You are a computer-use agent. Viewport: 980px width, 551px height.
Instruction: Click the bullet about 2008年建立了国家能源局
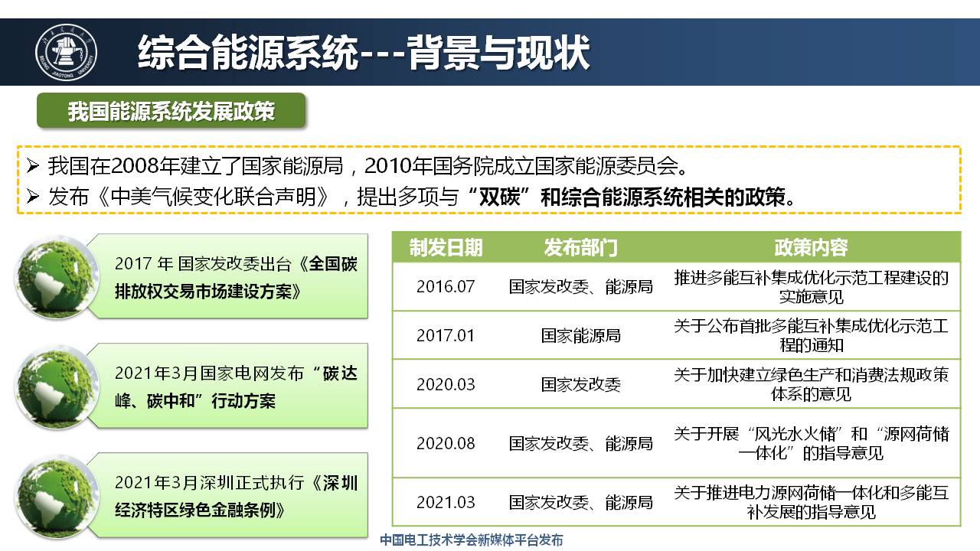361,165
